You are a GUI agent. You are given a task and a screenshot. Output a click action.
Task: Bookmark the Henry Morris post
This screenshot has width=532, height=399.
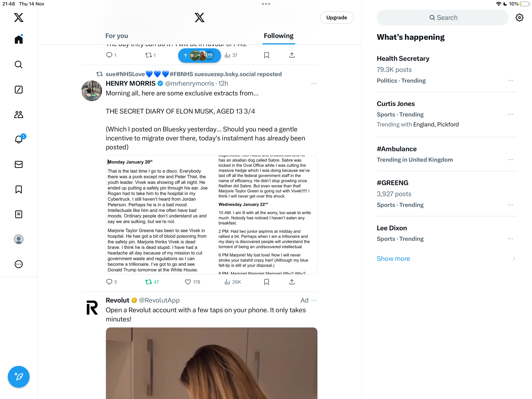coord(266,282)
